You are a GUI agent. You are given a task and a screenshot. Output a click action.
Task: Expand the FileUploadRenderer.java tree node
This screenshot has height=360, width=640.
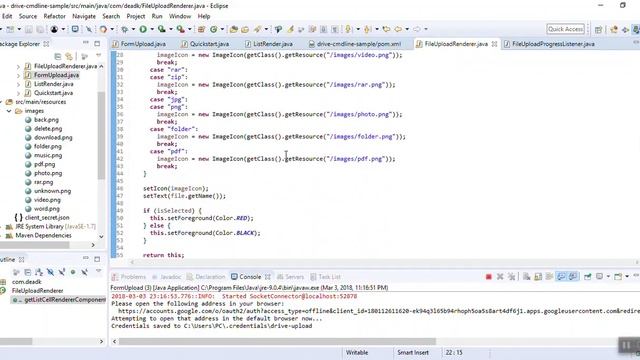[x=18, y=66]
